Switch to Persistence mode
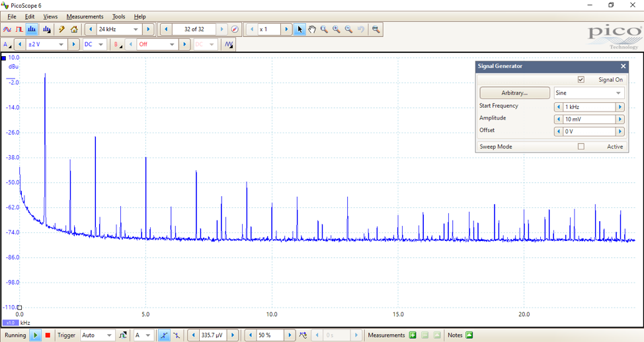This screenshot has height=342, width=644. point(19,30)
